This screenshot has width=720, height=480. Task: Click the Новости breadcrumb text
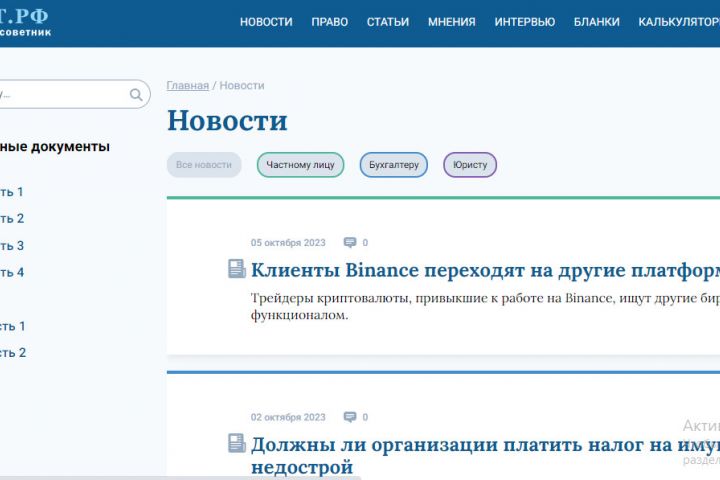(x=242, y=85)
